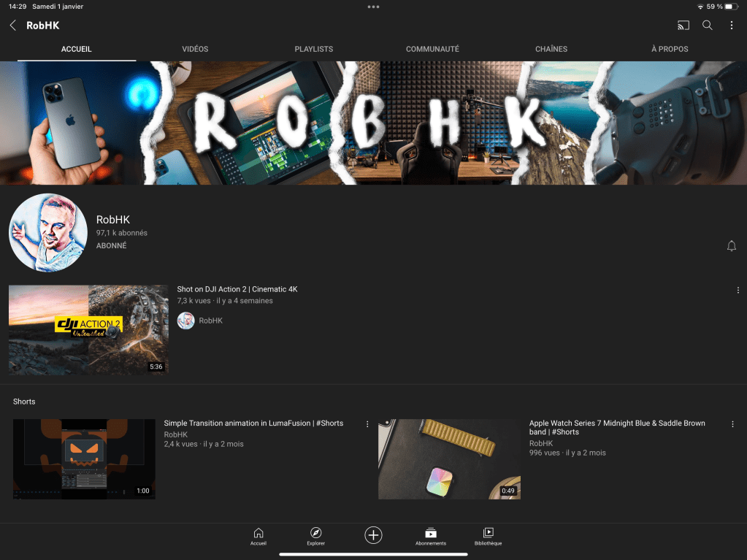Open options for Apple Watch Shorts video

pyautogui.click(x=732, y=423)
